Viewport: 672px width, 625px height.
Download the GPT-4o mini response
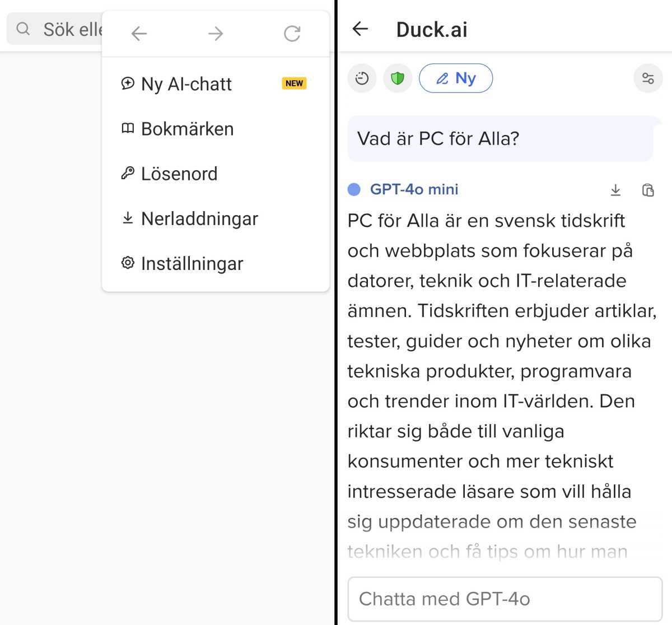coord(615,190)
